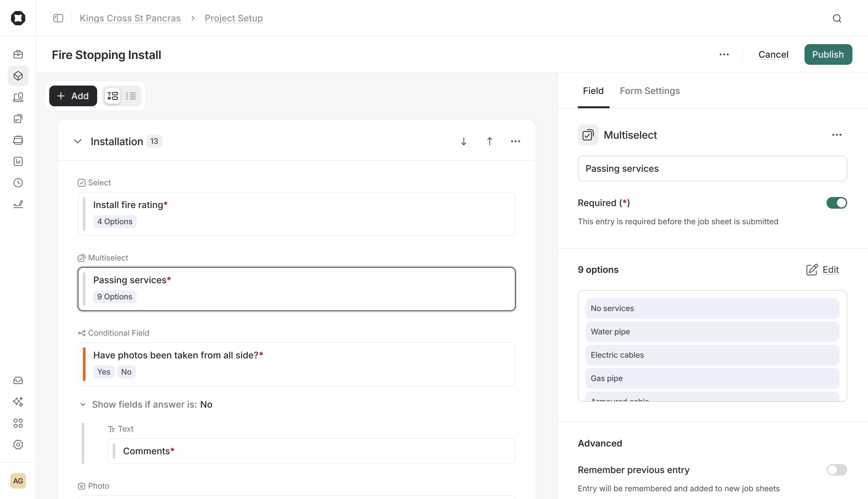Open the signature icon in left sidebar
The image size is (868, 499).
click(18, 204)
